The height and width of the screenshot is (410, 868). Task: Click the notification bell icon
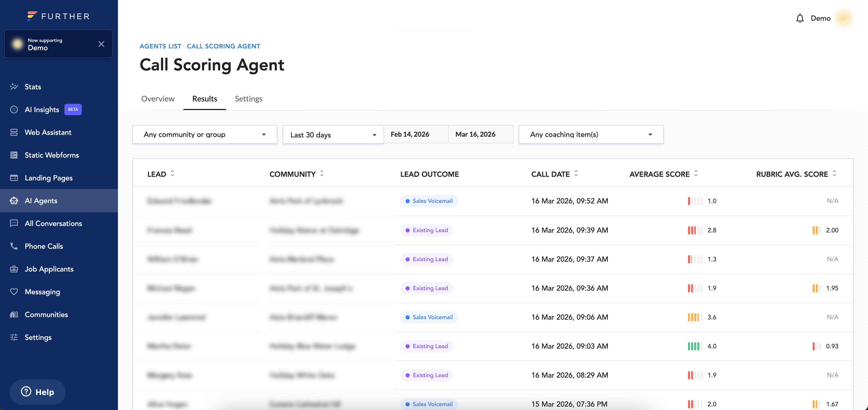800,18
